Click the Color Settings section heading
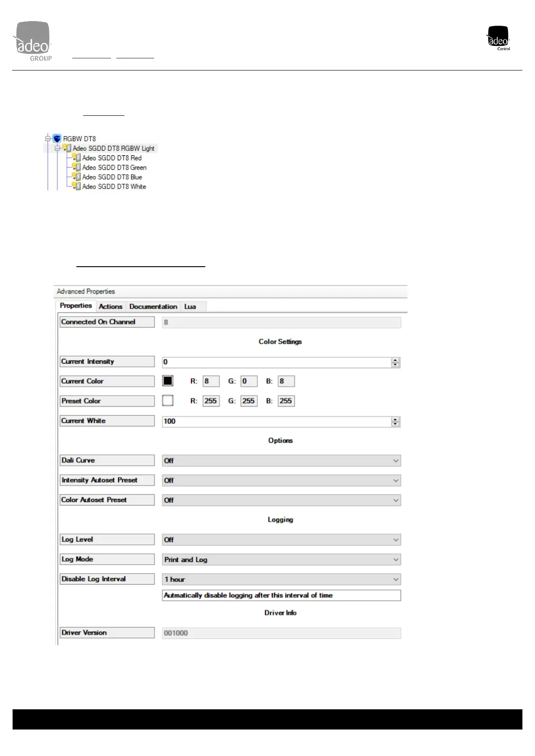Viewport: 535px width, 756px height. coord(280,342)
